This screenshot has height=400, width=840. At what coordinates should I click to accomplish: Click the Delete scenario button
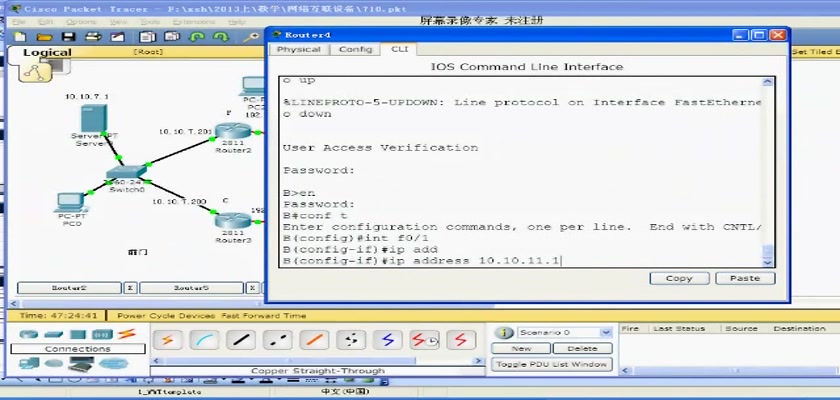point(582,349)
